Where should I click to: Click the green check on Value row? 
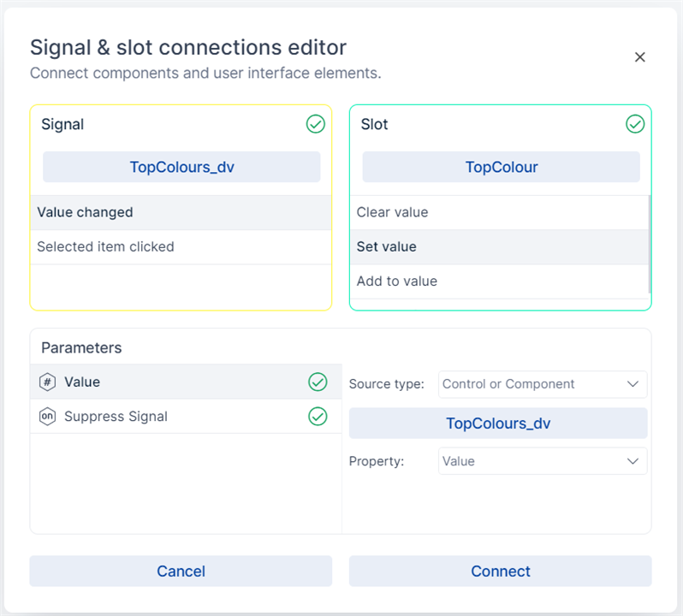tap(318, 382)
